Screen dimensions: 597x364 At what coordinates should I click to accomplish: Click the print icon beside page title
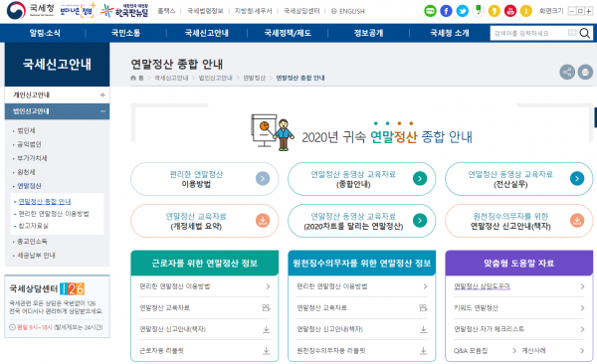point(585,72)
